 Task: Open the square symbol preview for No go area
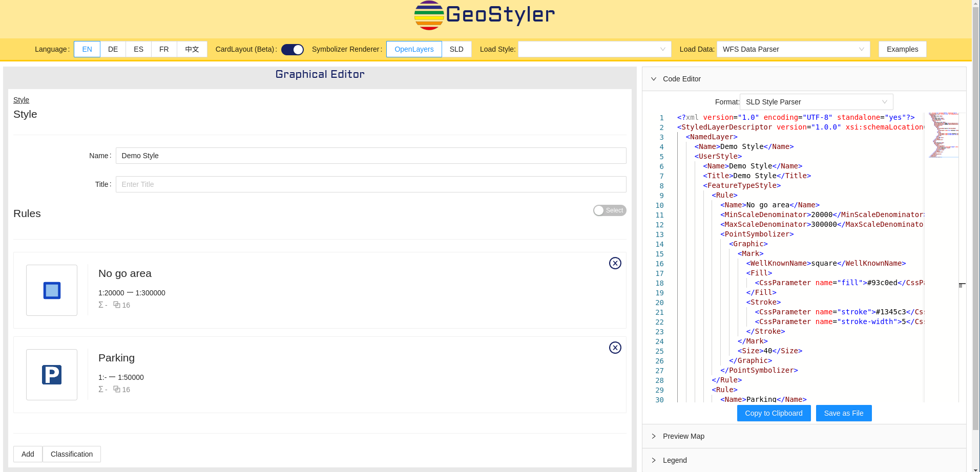coord(51,290)
